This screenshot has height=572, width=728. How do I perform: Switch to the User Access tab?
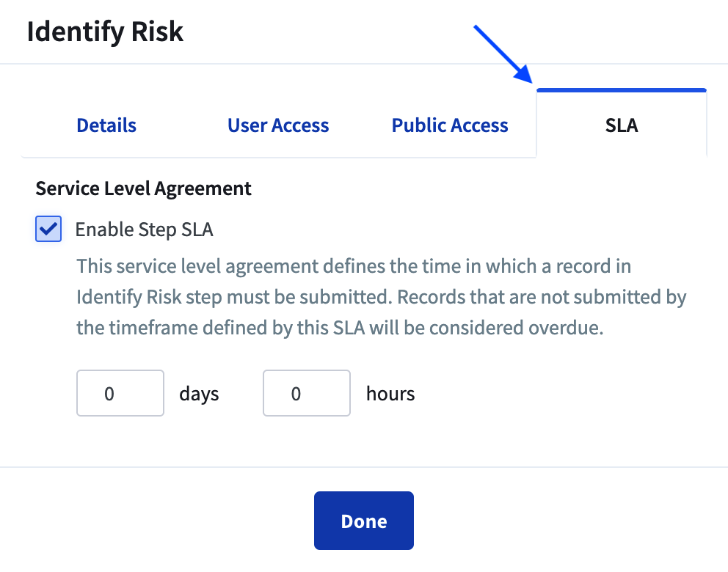[x=278, y=125]
